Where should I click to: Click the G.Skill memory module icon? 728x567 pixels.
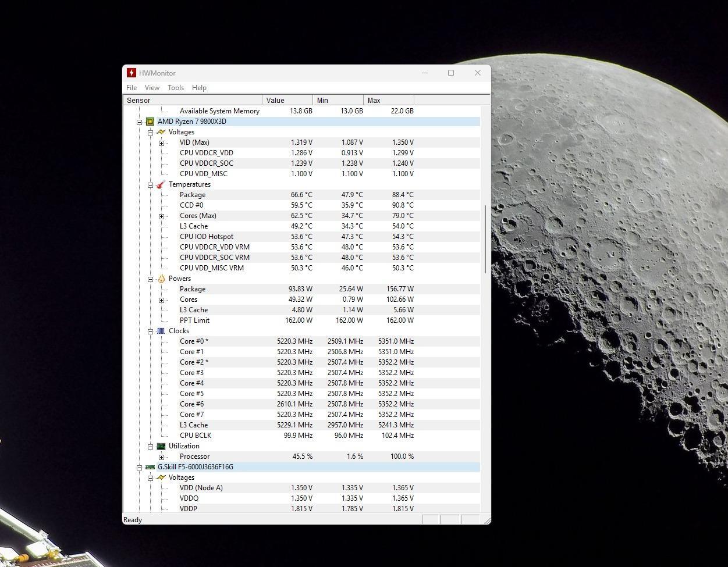click(150, 467)
